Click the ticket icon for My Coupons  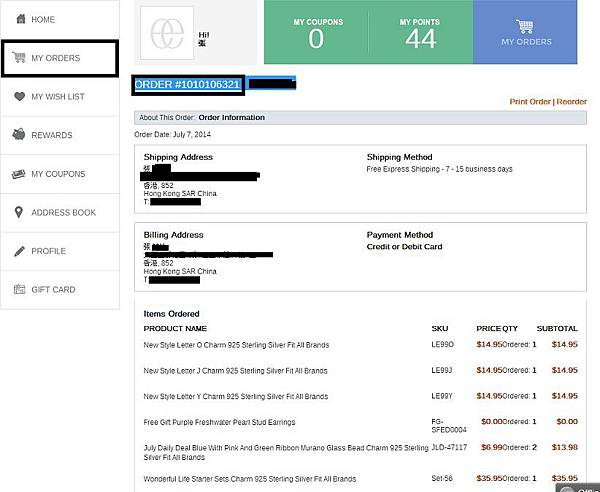point(19,174)
